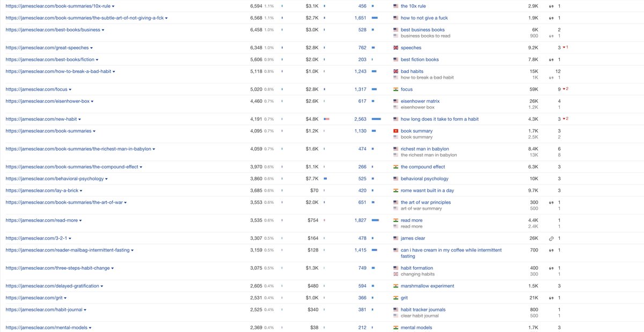Click position 12 in "bad habits" row
The height and width of the screenshot is (332, 644).
[x=558, y=71]
